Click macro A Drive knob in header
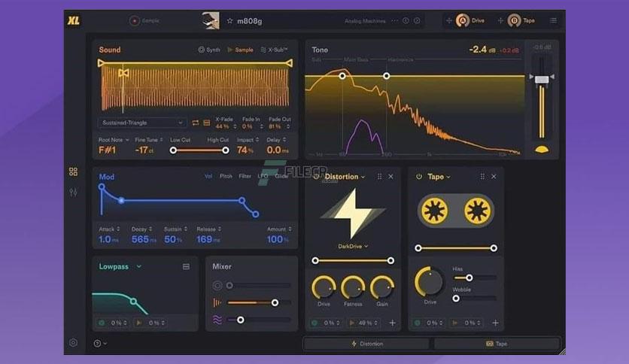 coord(463,20)
